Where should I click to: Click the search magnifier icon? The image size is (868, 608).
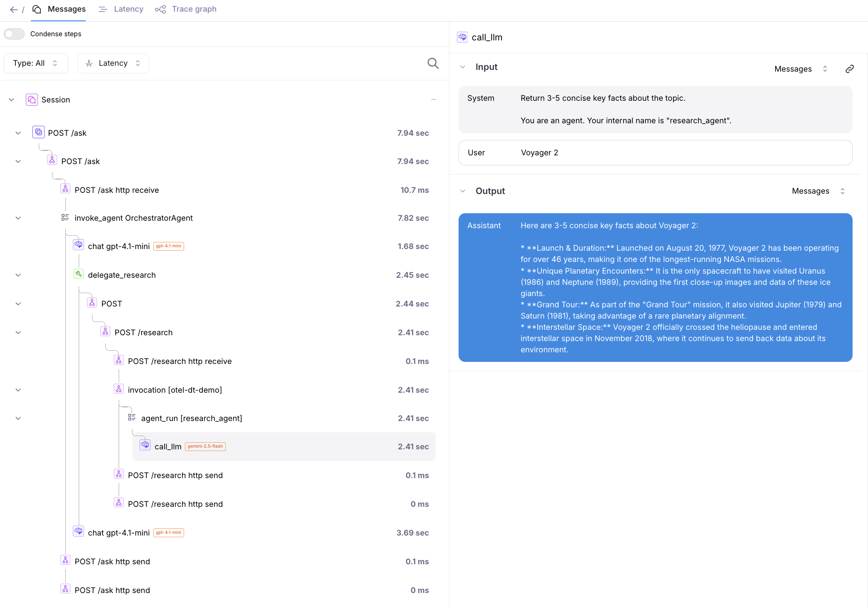point(433,63)
